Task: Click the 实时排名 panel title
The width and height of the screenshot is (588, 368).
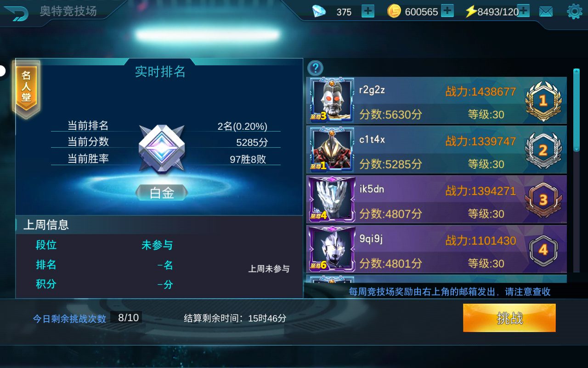Action: [x=160, y=72]
